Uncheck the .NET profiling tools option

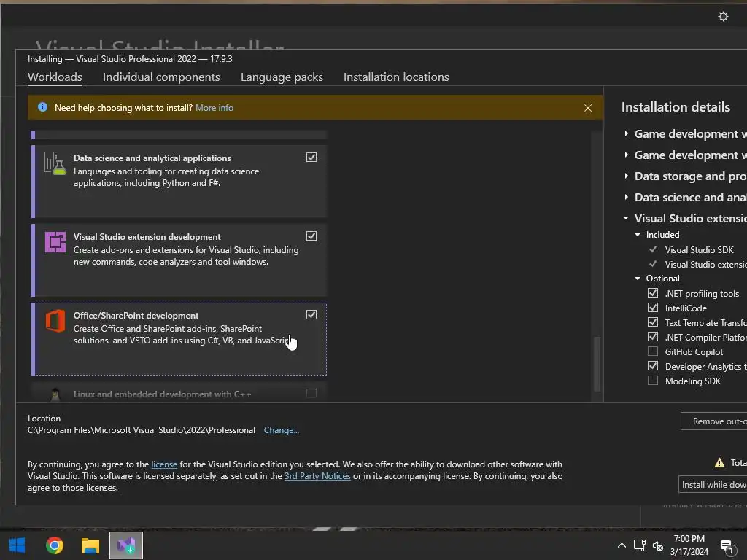pos(653,293)
